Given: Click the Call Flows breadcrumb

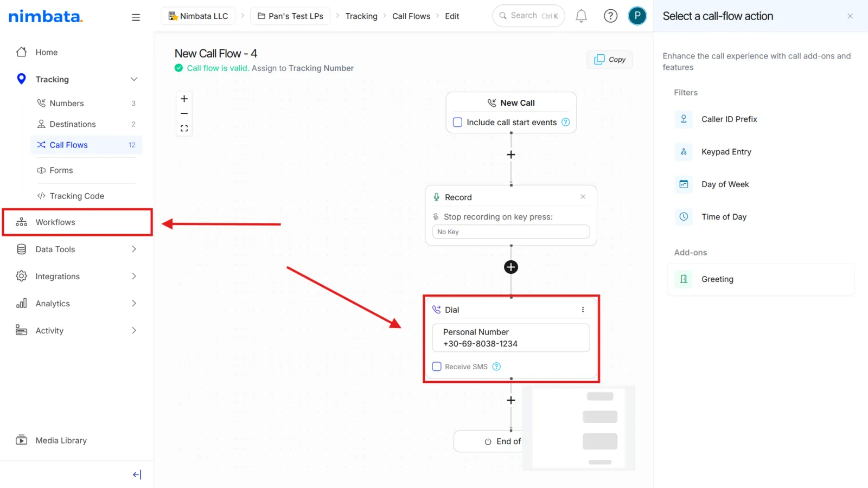Looking at the screenshot, I should click(411, 16).
